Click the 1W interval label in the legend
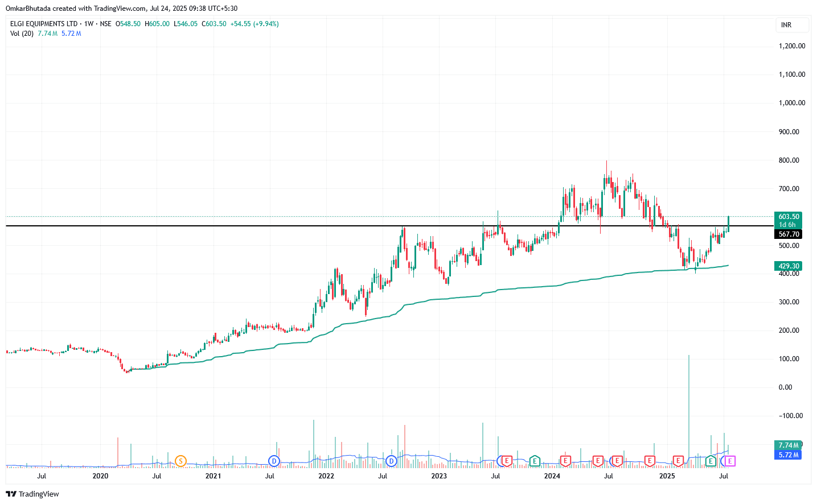The image size is (817, 504). (88, 24)
